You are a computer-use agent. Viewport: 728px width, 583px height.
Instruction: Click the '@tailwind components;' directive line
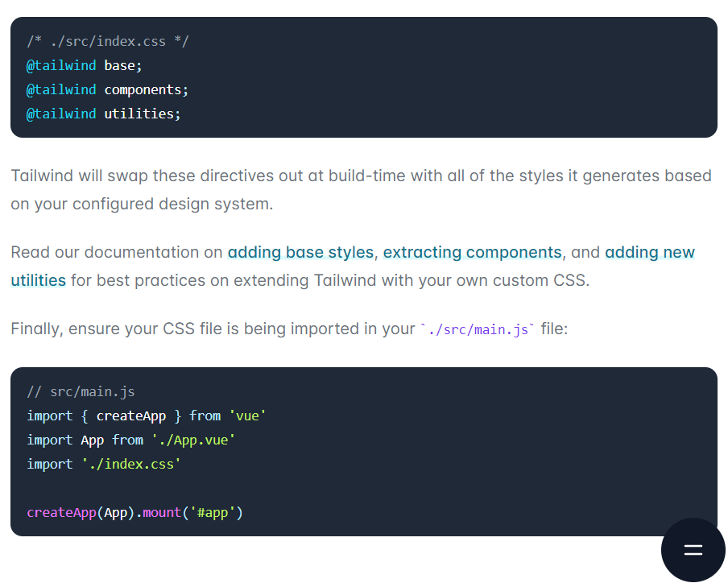106,89
